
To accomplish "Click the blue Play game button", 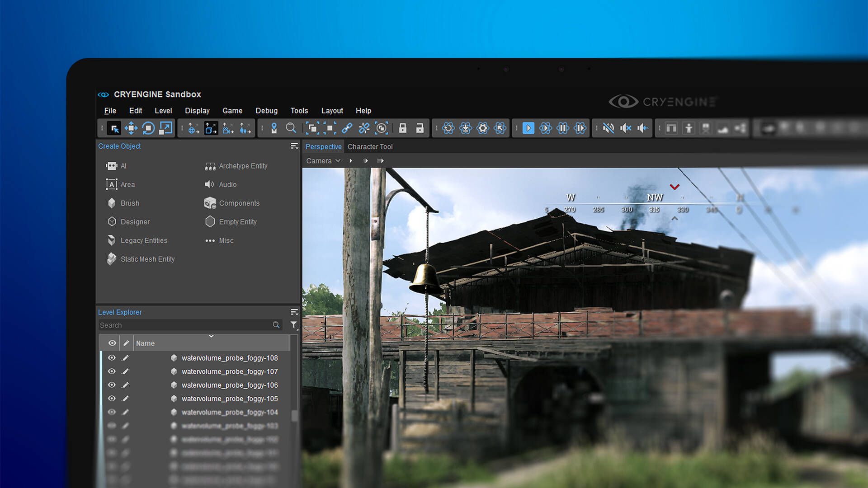I will [528, 128].
